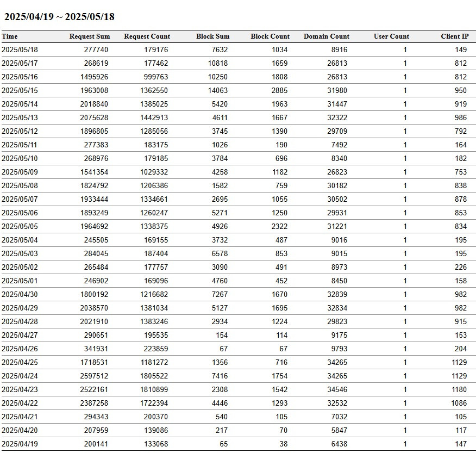This screenshot has height=453, width=476.
Task: Click the Request Sum value 2597512
Action: tap(96, 376)
